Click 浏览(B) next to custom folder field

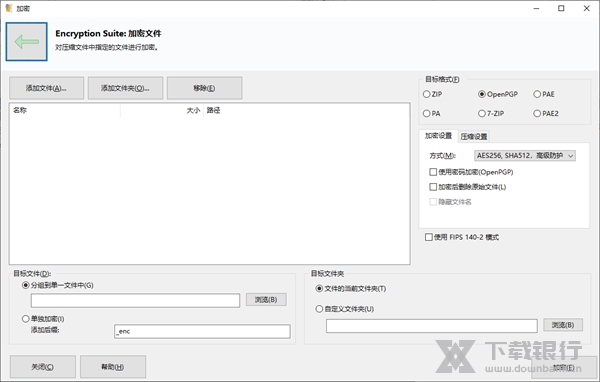[563, 325]
